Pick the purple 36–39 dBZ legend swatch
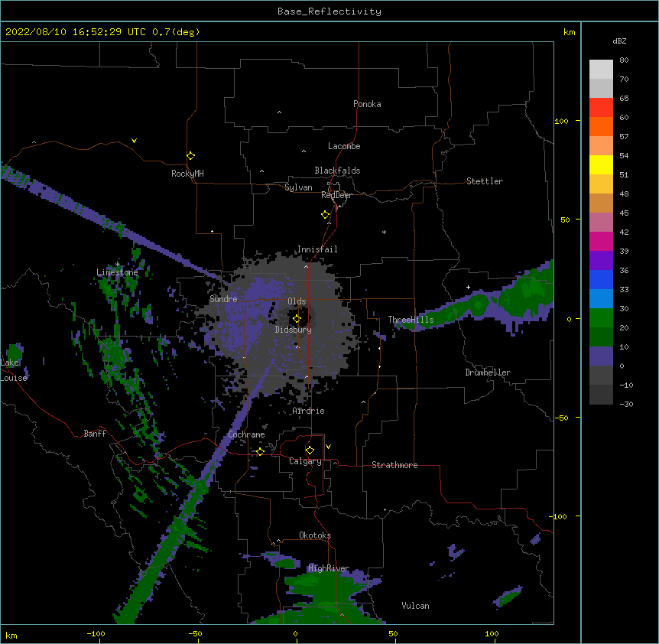Viewport: 659px width, 644px height. [601, 261]
